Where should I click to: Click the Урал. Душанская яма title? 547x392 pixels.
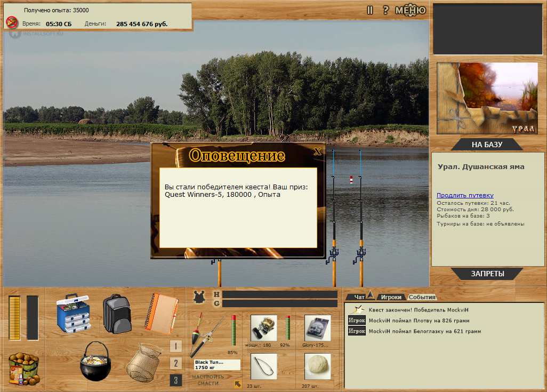coord(481,167)
